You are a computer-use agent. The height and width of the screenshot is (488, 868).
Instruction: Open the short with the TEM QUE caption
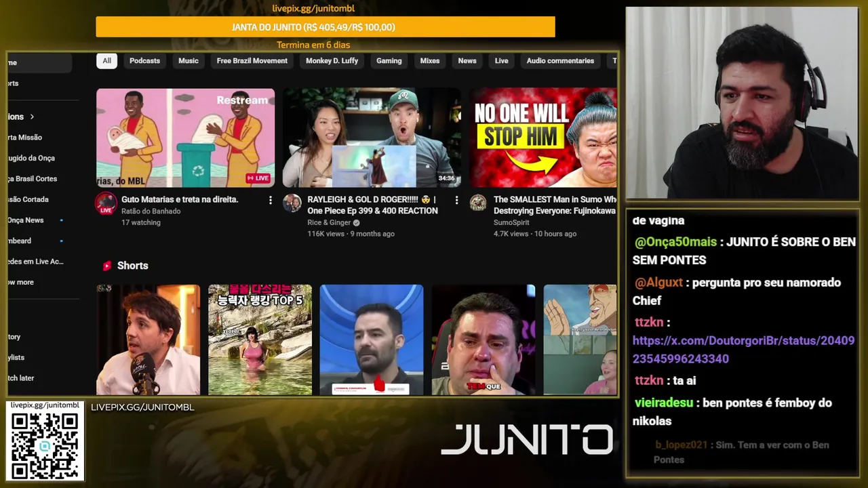click(x=484, y=340)
